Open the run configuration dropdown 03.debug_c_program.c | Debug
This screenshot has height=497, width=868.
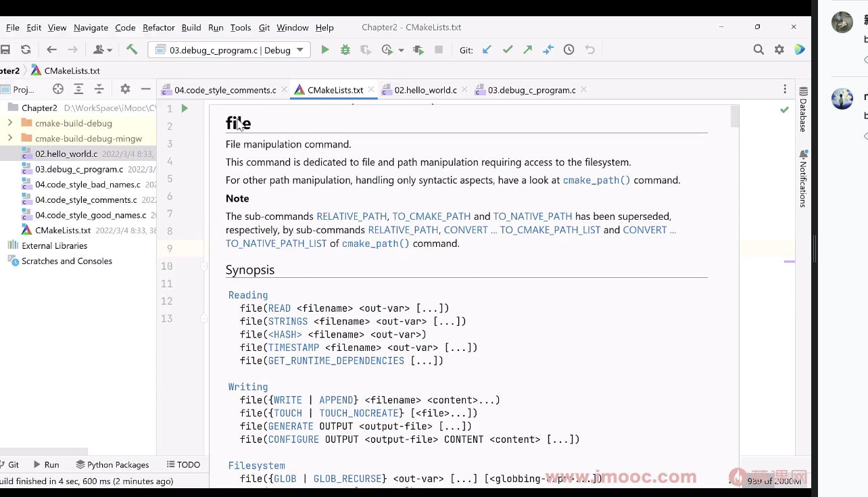pyautogui.click(x=229, y=50)
